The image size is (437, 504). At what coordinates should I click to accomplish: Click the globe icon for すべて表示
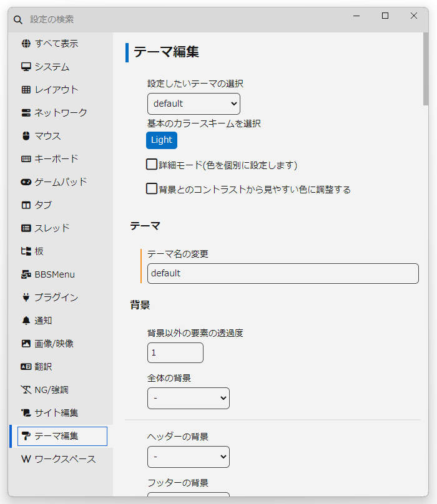[26, 44]
